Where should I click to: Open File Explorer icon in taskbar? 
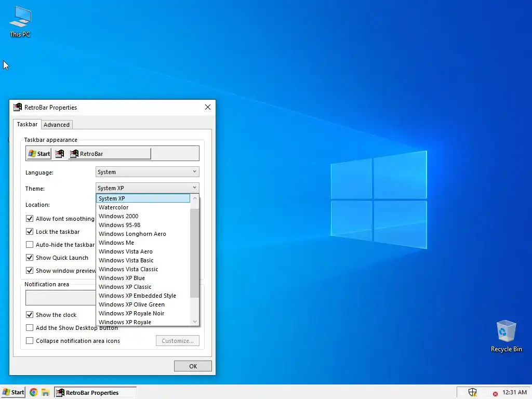coord(46,393)
